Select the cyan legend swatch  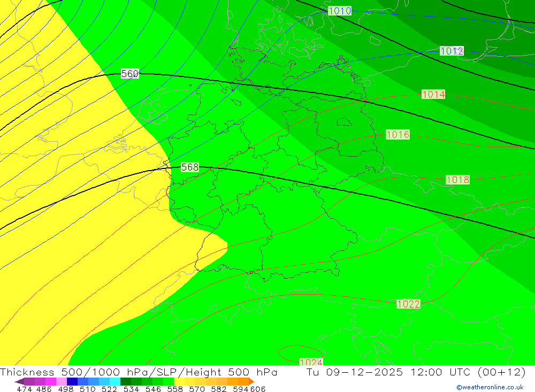coord(115,382)
